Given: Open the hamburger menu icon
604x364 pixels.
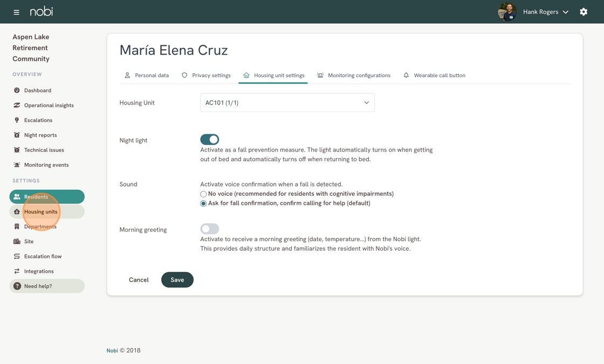Looking at the screenshot, I should pos(16,12).
